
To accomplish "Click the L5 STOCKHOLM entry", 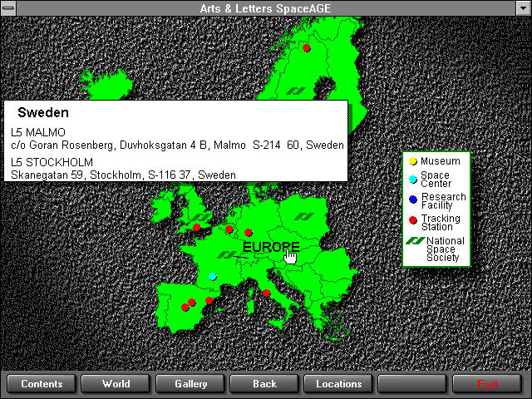I will point(52,162).
